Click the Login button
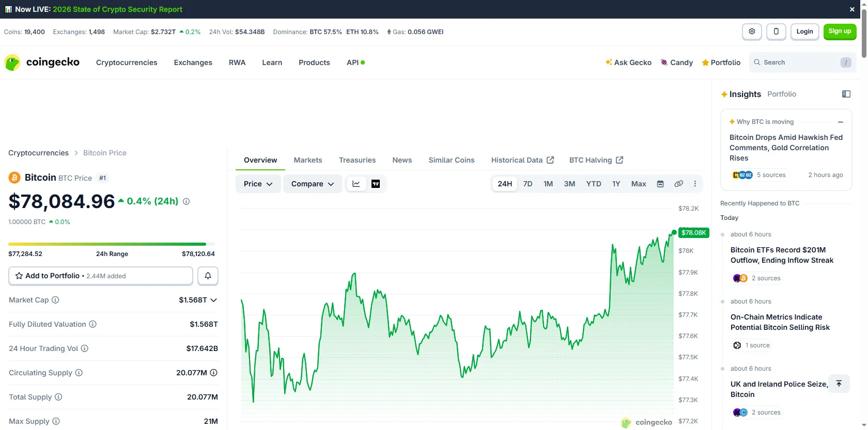Screen dimensions: 868x430 (x=804, y=31)
